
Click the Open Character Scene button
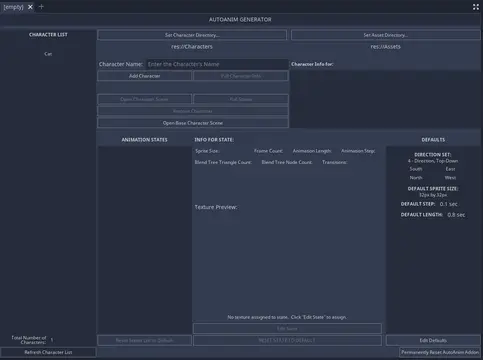[144, 99]
